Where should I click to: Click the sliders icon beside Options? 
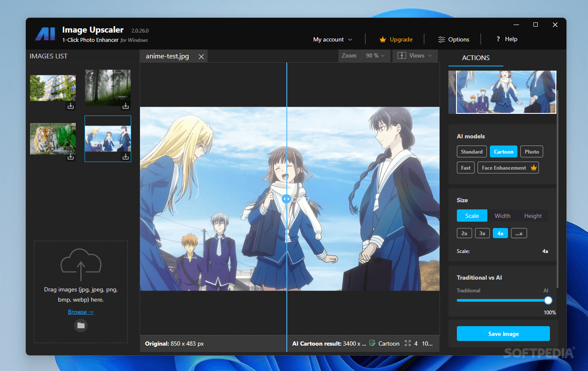tap(442, 39)
